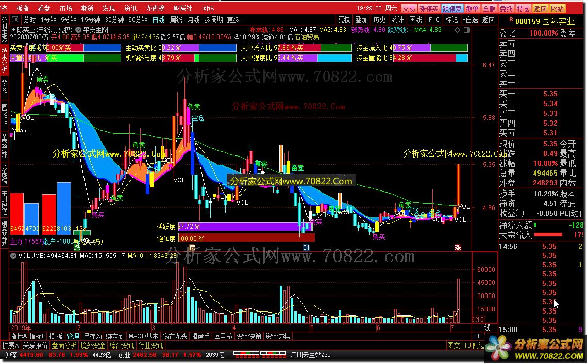The width and height of the screenshot is (588, 364).
Task: Open the 盘面分析 tab
Action: [64, 345]
